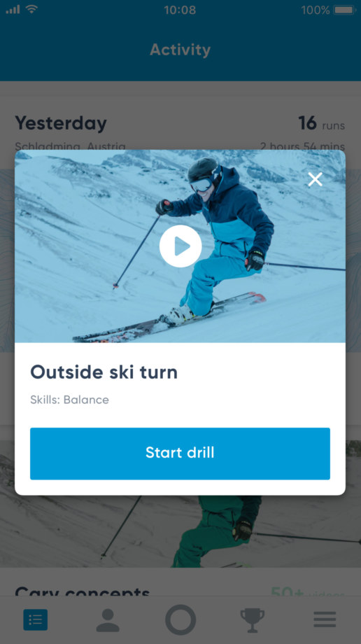The image size is (361, 644).
Task: Tap the Activity header title
Action: (x=180, y=50)
